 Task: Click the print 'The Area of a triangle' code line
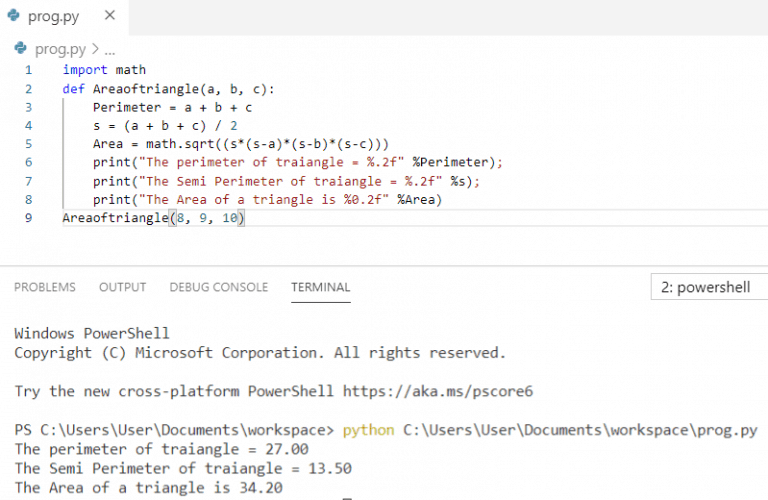267,200
